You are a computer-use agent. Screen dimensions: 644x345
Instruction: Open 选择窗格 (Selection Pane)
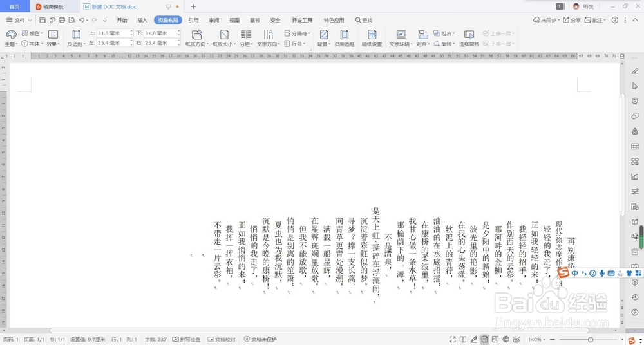[x=469, y=35]
